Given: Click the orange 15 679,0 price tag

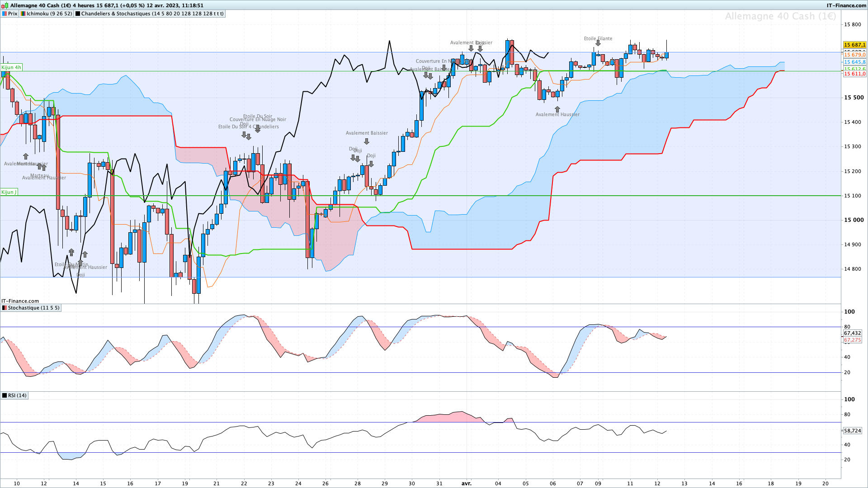Looking at the screenshot, I should coord(854,55).
